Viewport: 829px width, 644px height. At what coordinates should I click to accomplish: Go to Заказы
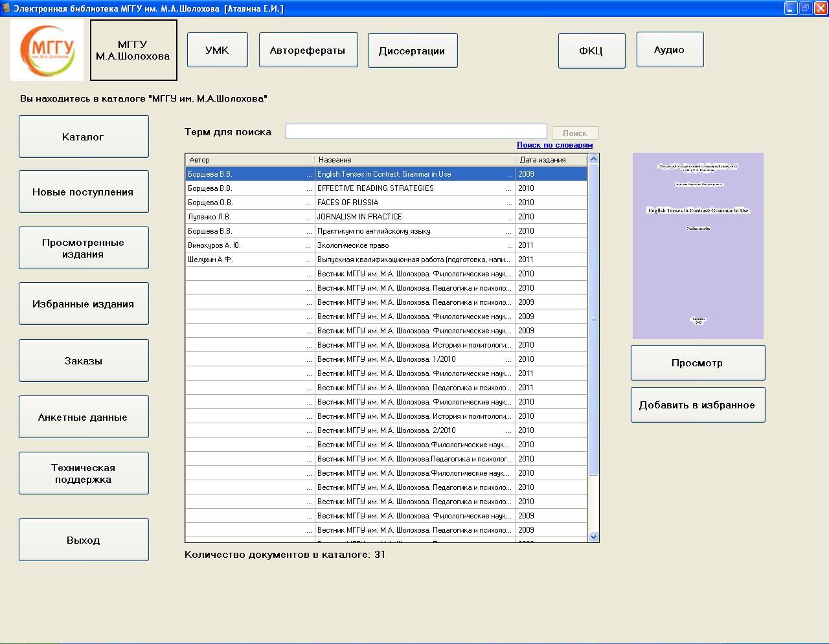tap(84, 361)
